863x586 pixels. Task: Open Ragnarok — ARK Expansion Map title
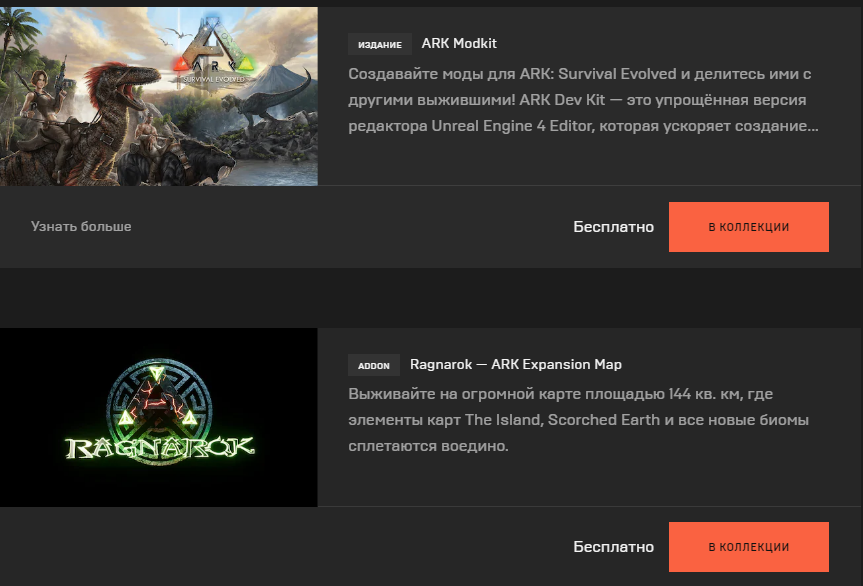516,364
